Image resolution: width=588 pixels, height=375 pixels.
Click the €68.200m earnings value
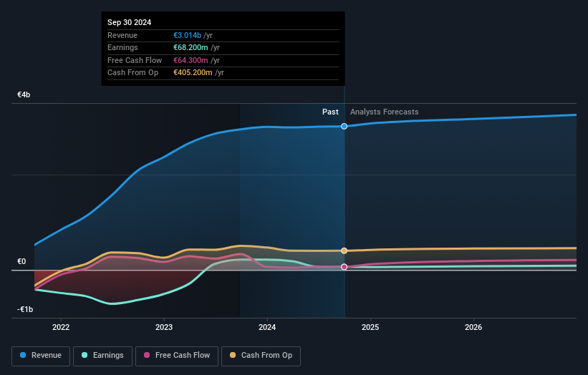[x=191, y=47]
